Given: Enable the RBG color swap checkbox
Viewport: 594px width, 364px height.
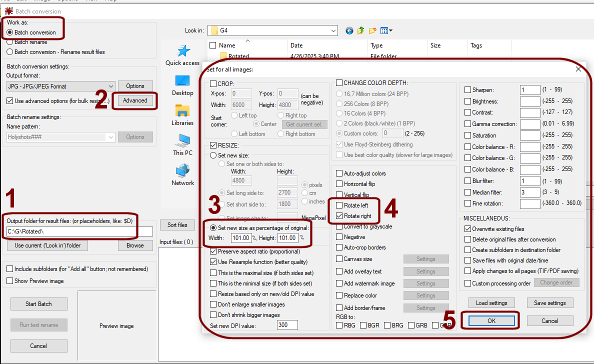Looking at the screenshot, I should (x=339, y=325).
